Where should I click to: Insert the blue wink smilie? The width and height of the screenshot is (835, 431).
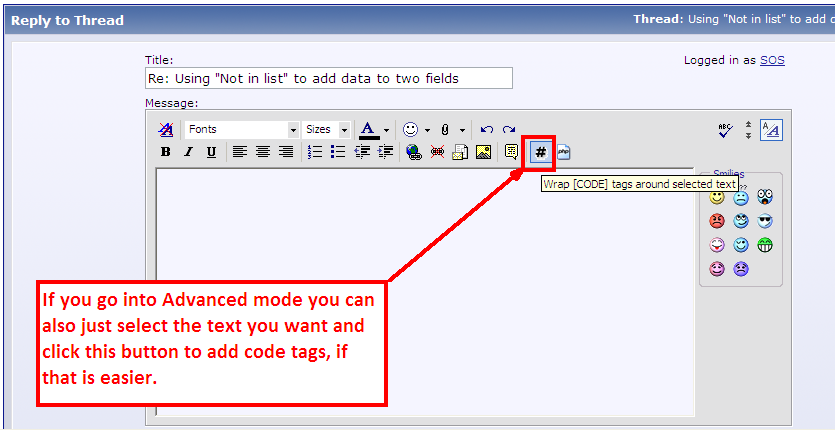point(741,245)
